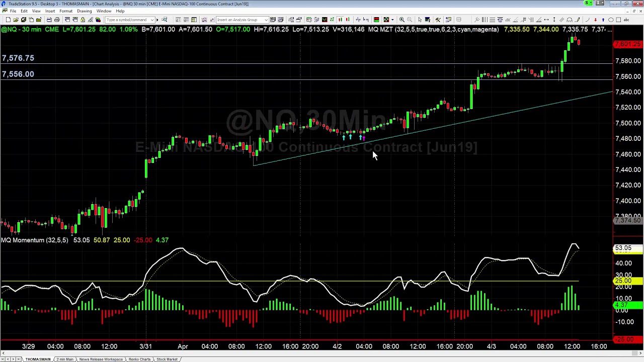Click the @NQ - 30 min symbol label

(21, 29)
